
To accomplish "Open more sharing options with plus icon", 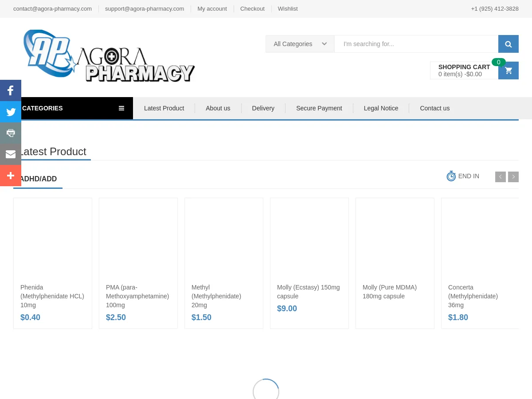I will pos(10,176).
